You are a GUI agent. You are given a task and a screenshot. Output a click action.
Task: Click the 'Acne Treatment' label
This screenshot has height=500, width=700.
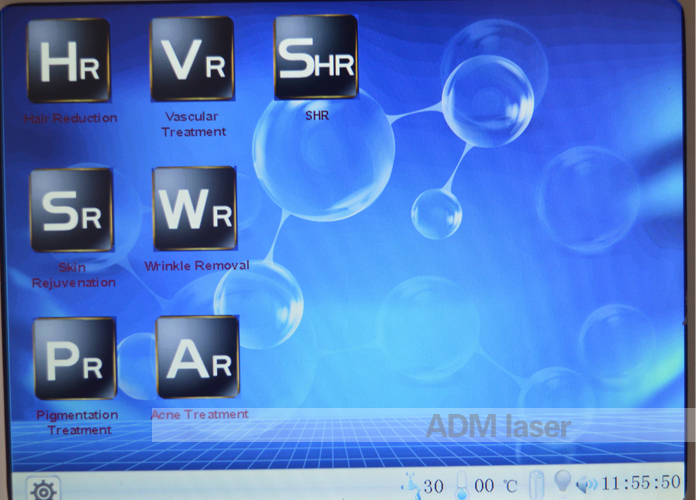coord(200,414)
